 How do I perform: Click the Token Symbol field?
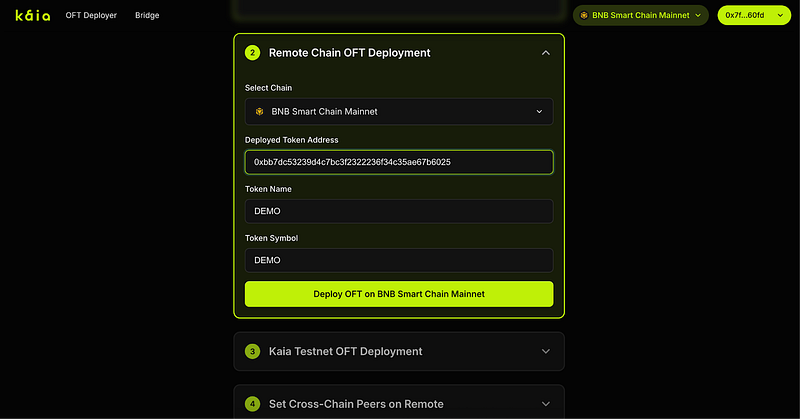click(x=399, y=260)
